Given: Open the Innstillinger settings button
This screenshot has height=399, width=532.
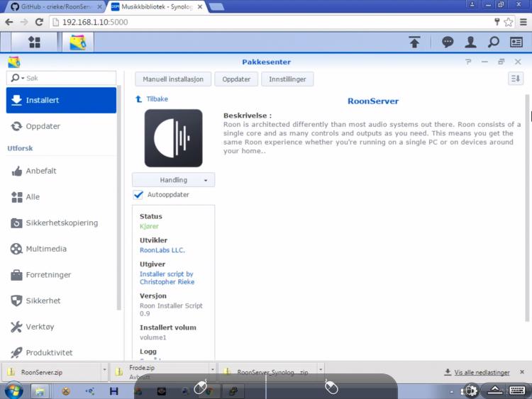Looking at the screenshot, I should pyautogui.click(x=287, y=79).
